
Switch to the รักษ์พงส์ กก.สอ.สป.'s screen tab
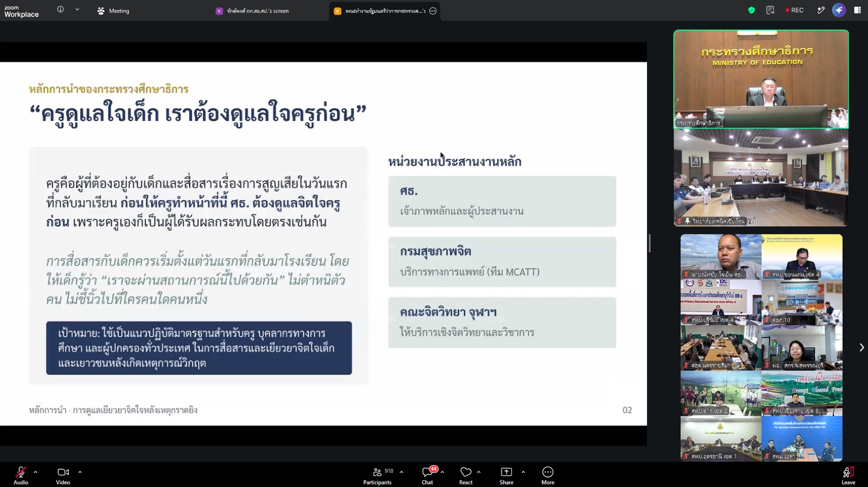click(x=253, y=11)
